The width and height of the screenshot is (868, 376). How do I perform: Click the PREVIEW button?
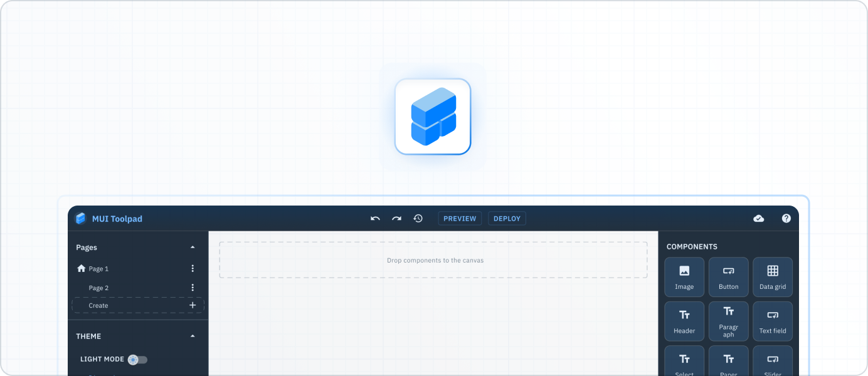460,218
